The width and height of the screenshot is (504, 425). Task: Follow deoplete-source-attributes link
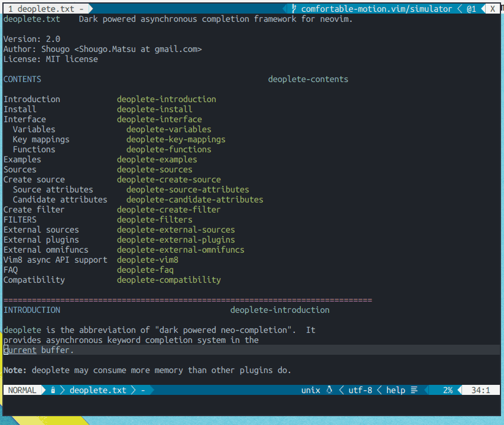[188, 189]
